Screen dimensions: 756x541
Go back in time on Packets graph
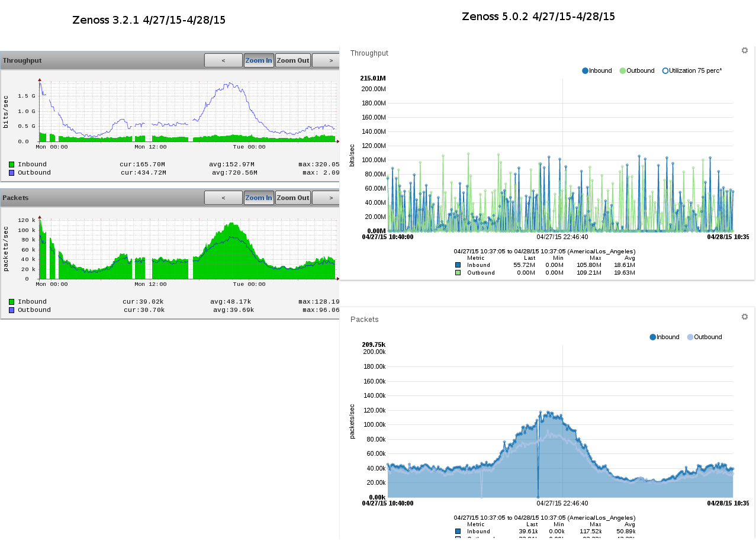[223, 198]
